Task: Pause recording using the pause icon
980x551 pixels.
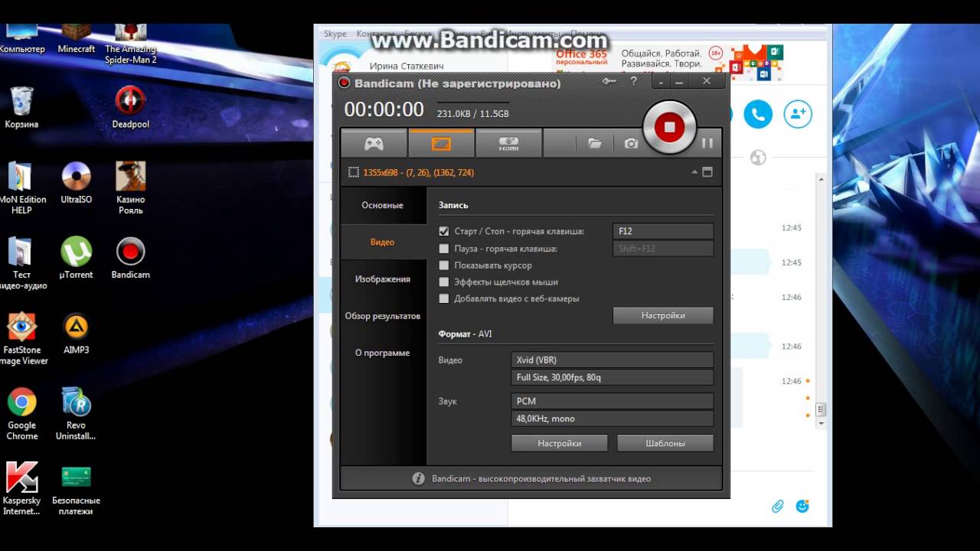Action: (x=707, y=143)
